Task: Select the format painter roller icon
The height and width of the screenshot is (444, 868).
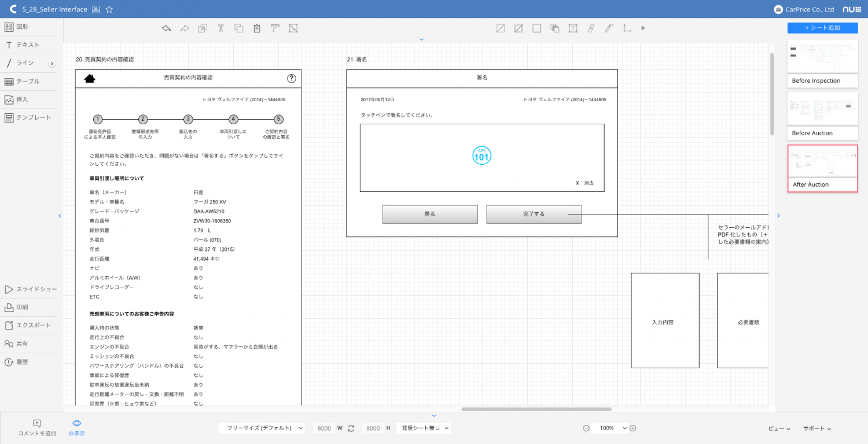Action: click(275, 28)
